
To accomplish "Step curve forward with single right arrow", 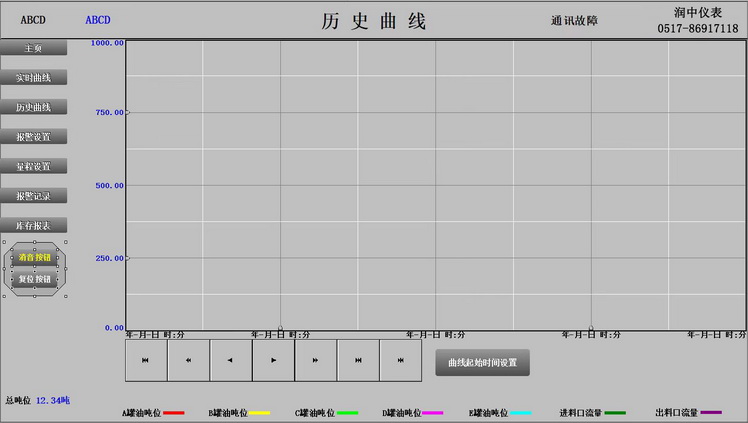I will point(273,360).
